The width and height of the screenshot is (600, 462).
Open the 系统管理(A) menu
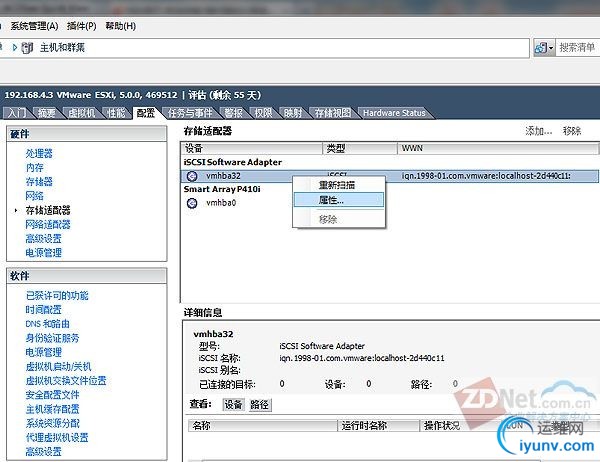(34, 26)
